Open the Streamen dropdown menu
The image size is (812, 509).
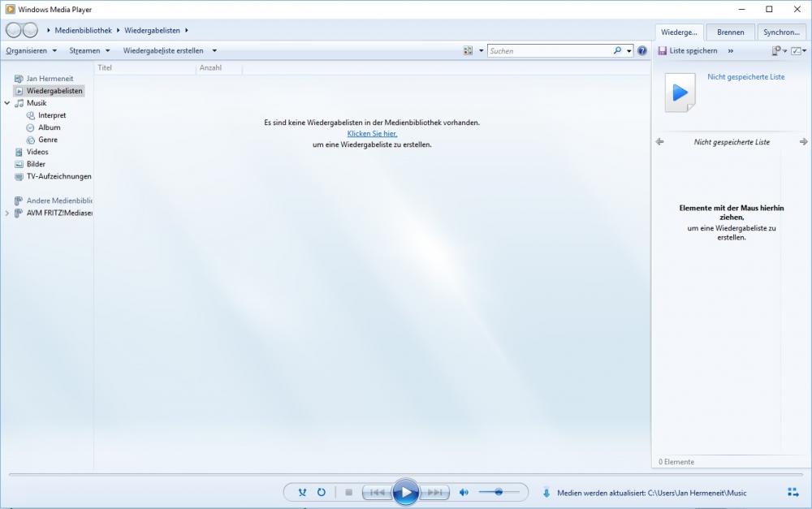tap(89, 51)
